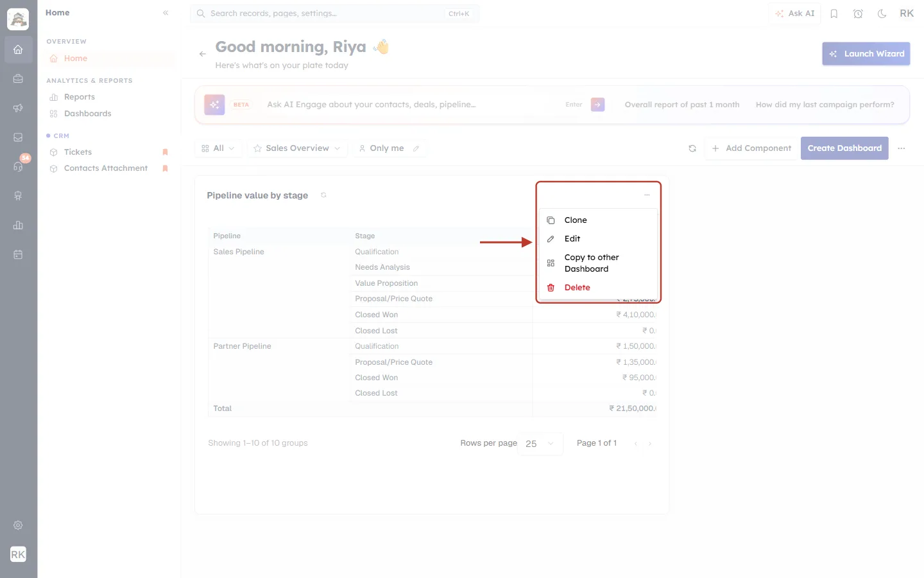
Task: Toggle the bookmark on the Tickets item
Action: (x=165, y=152)
